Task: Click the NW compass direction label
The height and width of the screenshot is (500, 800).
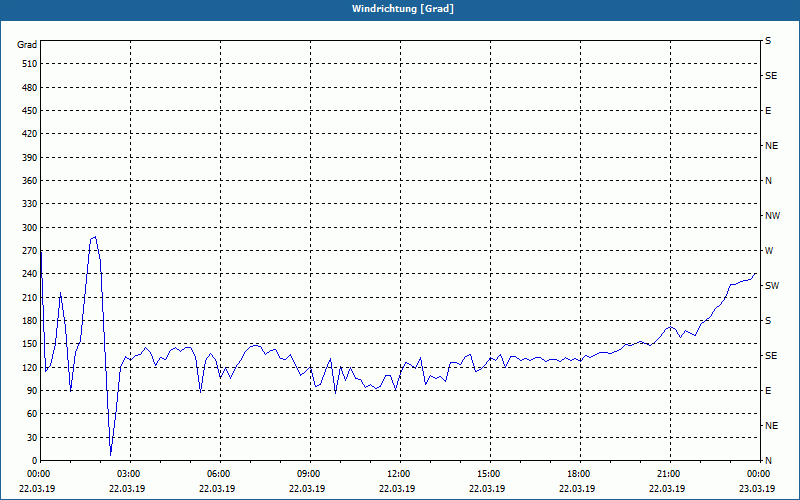Action: (772, 216)
